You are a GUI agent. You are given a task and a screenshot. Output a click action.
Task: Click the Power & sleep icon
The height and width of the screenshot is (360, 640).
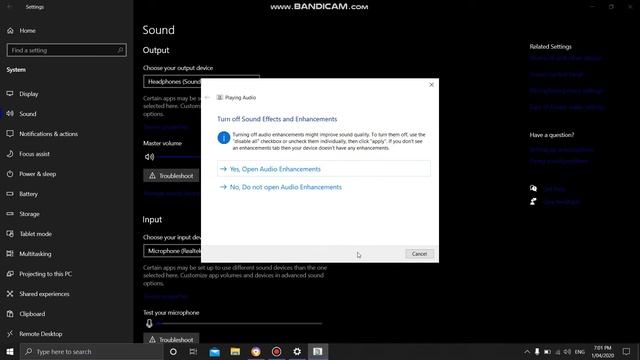10,174
